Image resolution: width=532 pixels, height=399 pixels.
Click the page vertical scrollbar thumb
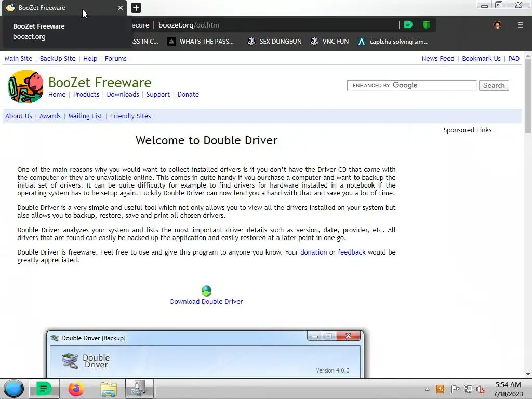[x=528, y=97]
